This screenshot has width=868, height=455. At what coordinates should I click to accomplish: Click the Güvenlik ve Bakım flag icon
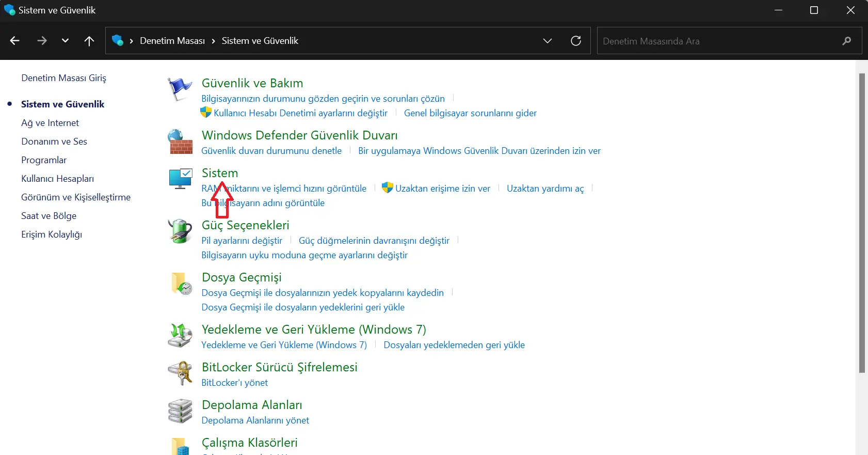pyautogui.click(x=180, y=89)
